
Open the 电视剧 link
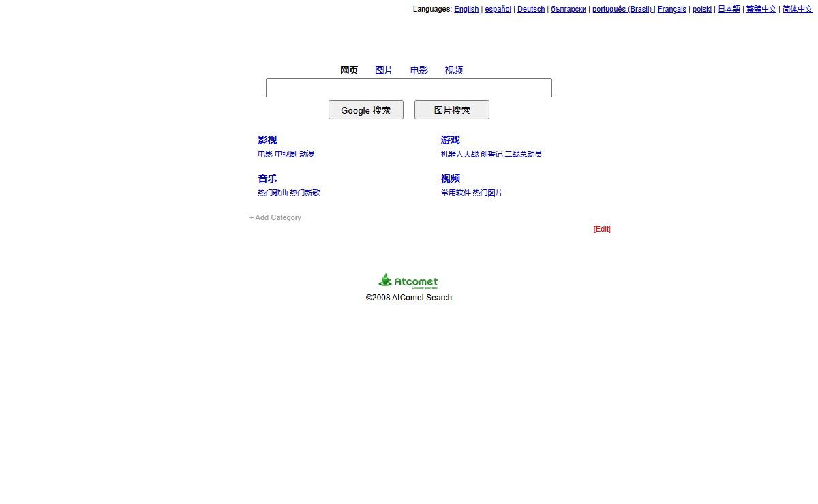[x=286, y=154]
